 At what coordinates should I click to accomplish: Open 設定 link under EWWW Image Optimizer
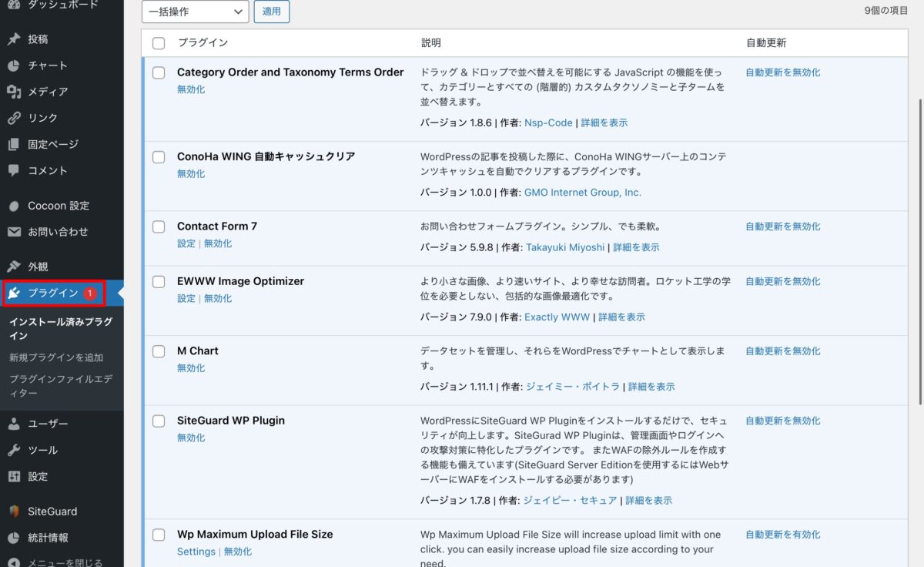(186, 298)
